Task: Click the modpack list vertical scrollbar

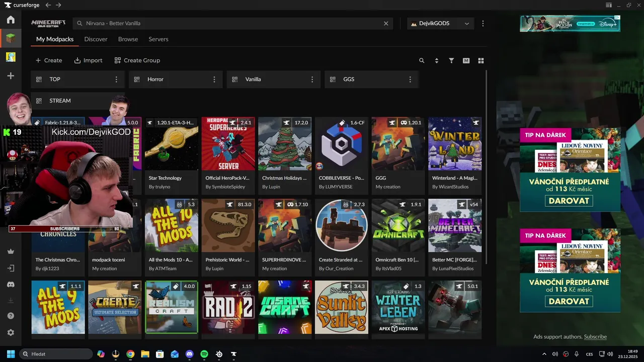Action: 486,167
